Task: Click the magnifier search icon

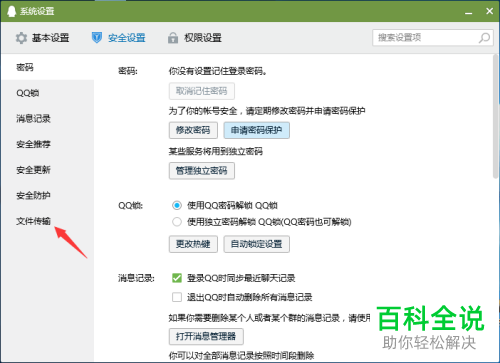Action: pyautogui.click(x=484, y=38)
